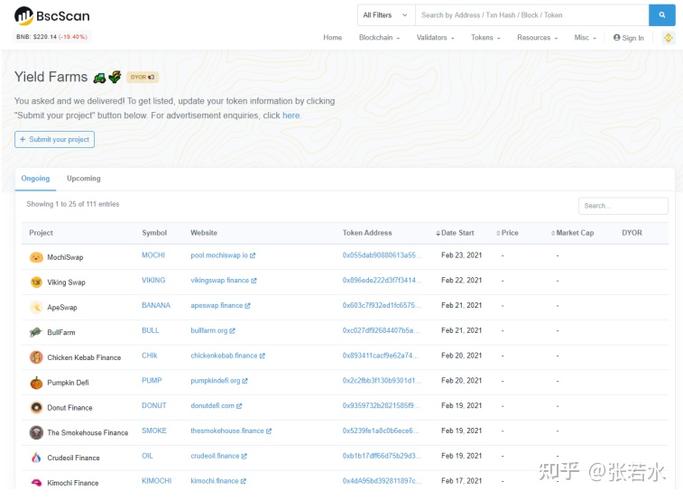Sort table by Market Cap column
683x500 pixels.
pyautogui.click(x=573, y=233)
